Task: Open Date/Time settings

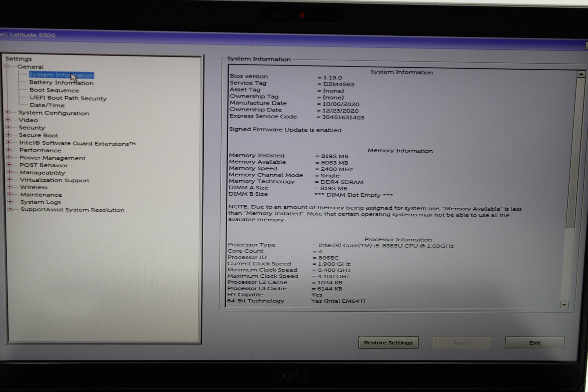Action: (x=47, y=105)
